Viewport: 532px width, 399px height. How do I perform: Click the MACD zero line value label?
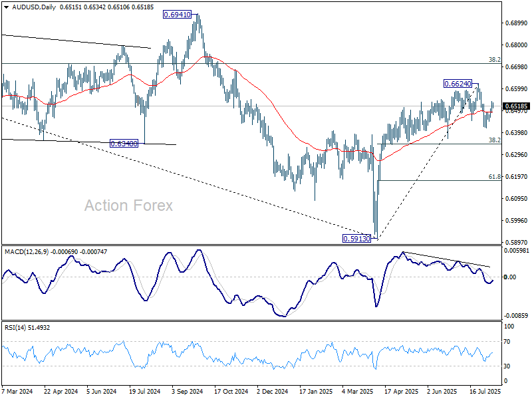click(x=510, y=277)
